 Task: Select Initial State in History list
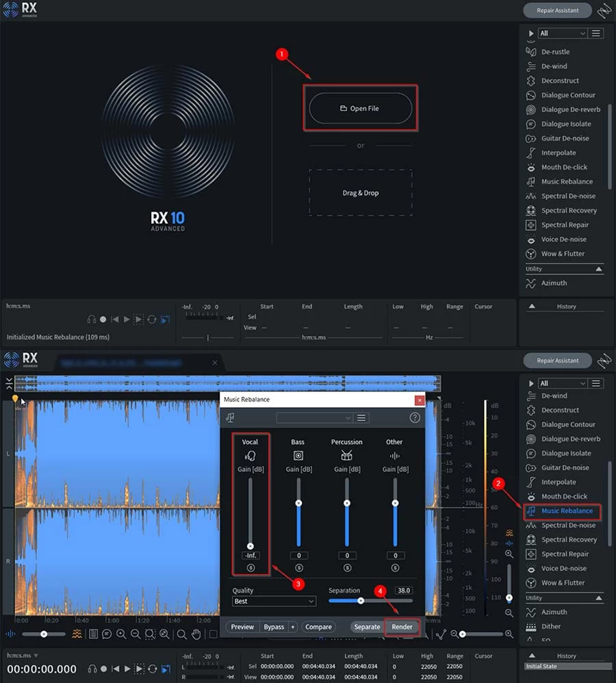click(x=543, y=666)
